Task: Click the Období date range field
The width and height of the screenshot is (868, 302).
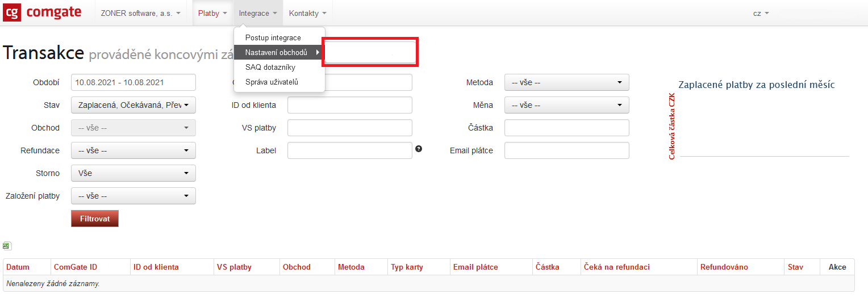Action: coord(133,82)
